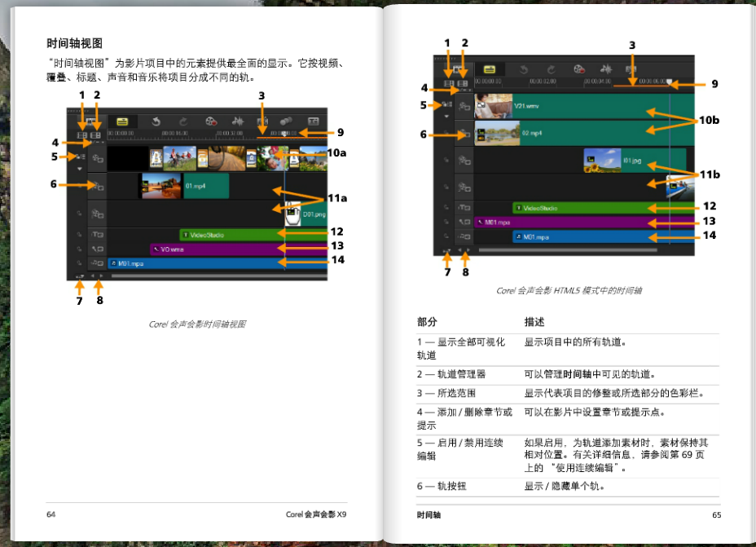The width and height of the screenshot is (756, 547).
Task: Toggle Video Track button in left figure
Action: [98, 158]
